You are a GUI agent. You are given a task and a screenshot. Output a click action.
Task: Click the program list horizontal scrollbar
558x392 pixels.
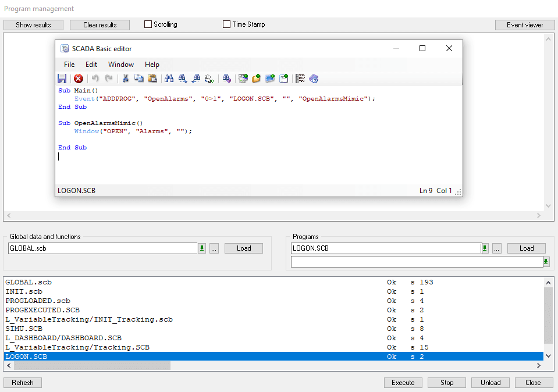(x=87, y=366)
